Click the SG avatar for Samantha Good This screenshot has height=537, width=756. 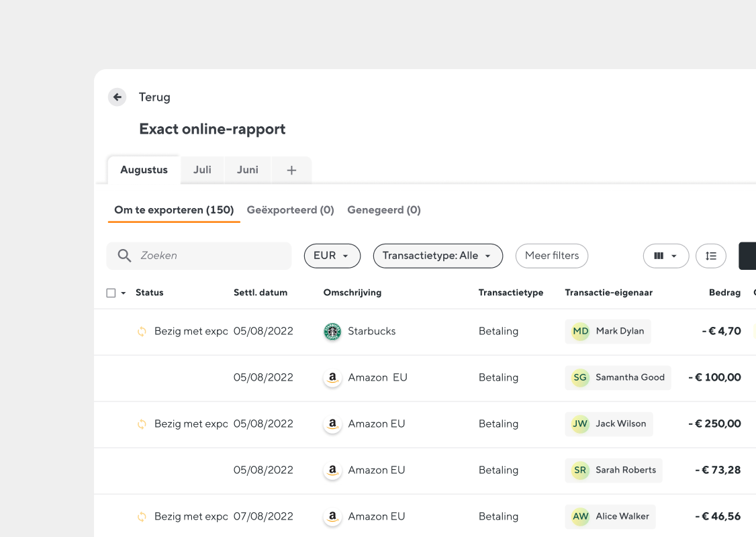point(580,377)
